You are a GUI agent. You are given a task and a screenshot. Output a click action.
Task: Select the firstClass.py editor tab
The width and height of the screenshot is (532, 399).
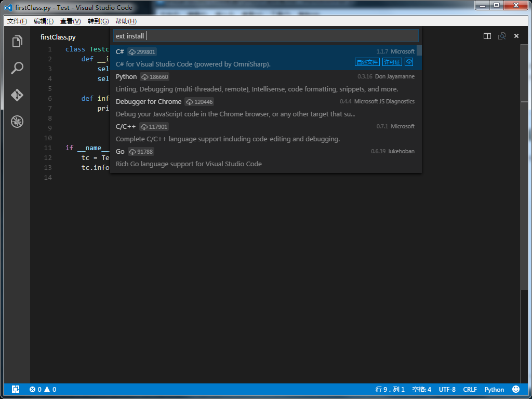coord(58,37)
